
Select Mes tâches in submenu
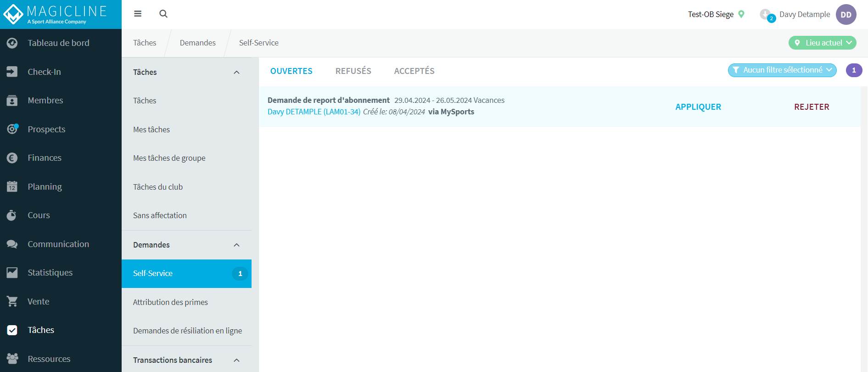click(x=186, y=130)
